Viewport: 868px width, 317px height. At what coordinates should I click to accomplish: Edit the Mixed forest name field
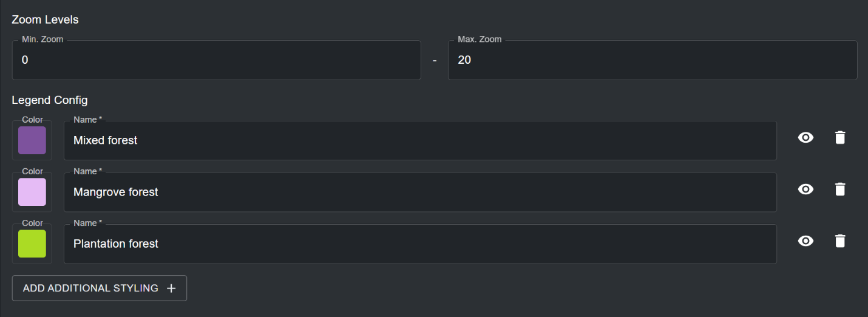pos(420,140)
